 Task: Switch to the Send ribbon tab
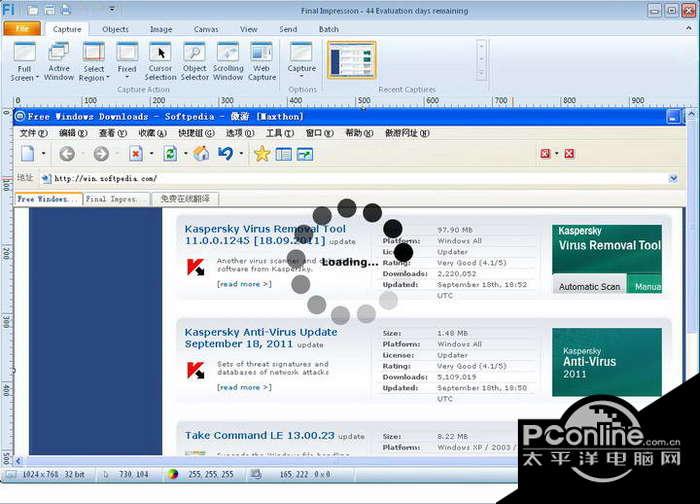point(288,29)
